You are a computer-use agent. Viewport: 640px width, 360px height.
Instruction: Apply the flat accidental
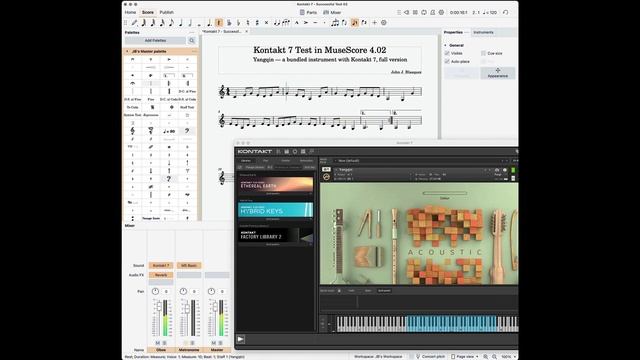239,23
